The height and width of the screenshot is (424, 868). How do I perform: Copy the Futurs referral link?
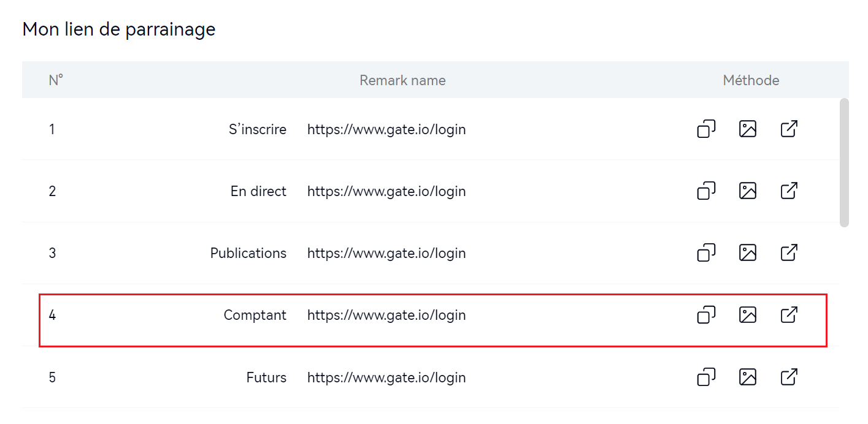point(706,377)
